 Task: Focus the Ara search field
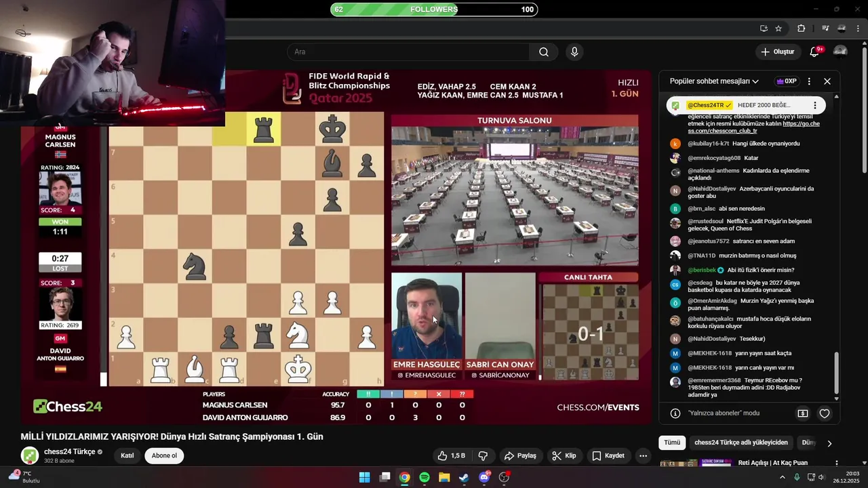(x=408, y=52)
